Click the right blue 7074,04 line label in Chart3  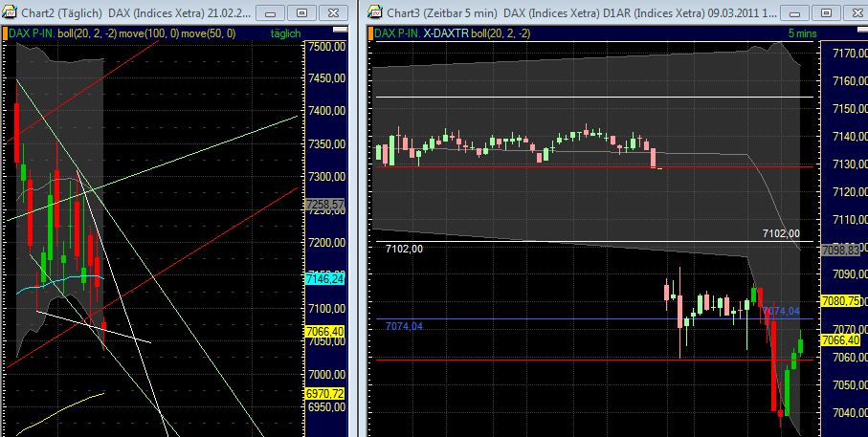pos(781,312)
